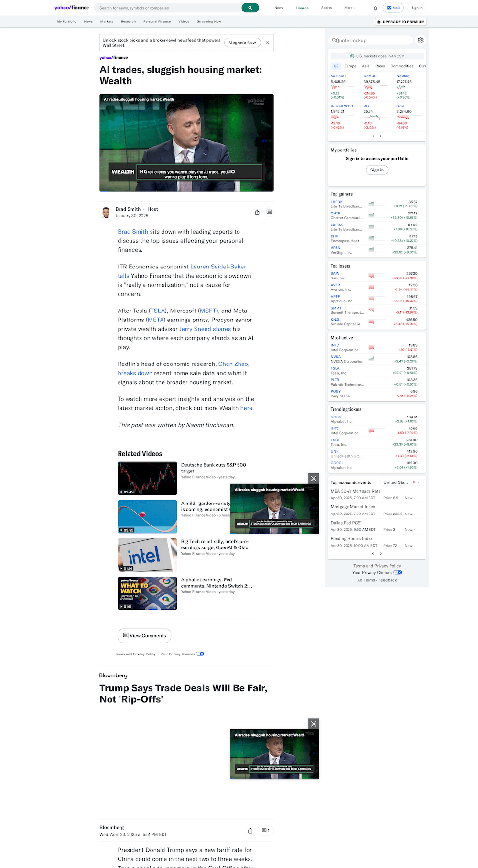Open the United States country dropdown
This screenshot has height=868, width=478.
click(x=402, y=482)
